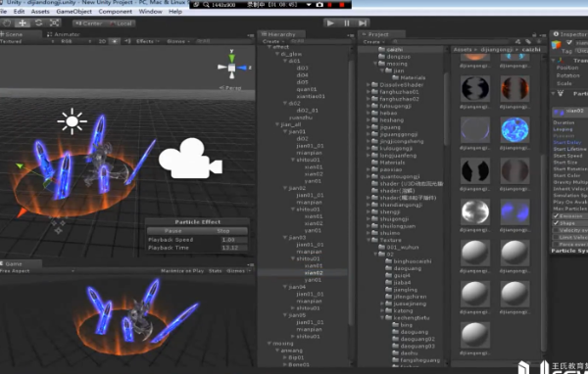Open the Scene panel options menu icon

tap(251, 35)
